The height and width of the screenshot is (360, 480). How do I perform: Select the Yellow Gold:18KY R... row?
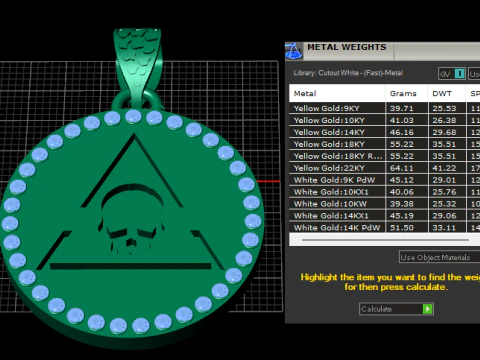coord(385,156)
